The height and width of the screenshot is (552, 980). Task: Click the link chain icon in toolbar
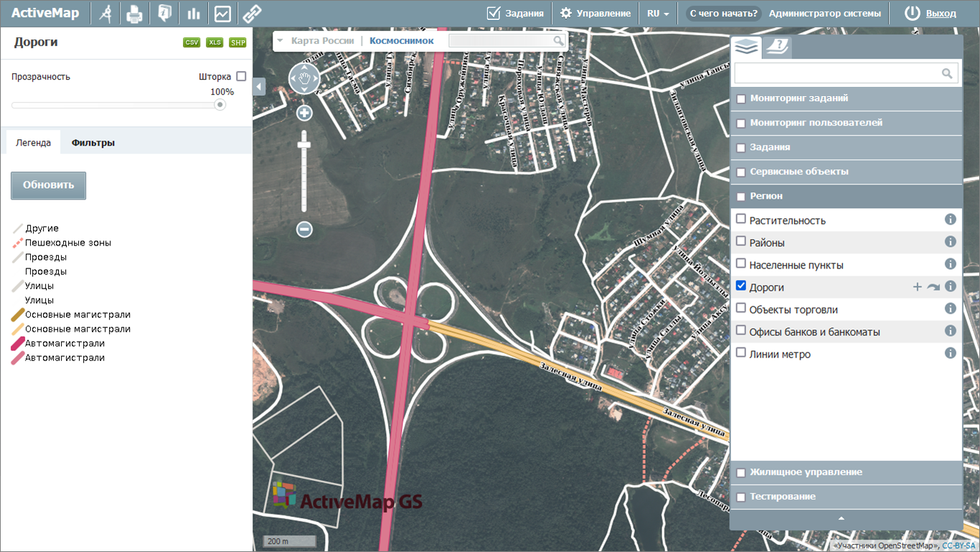[x=251, y=14]
